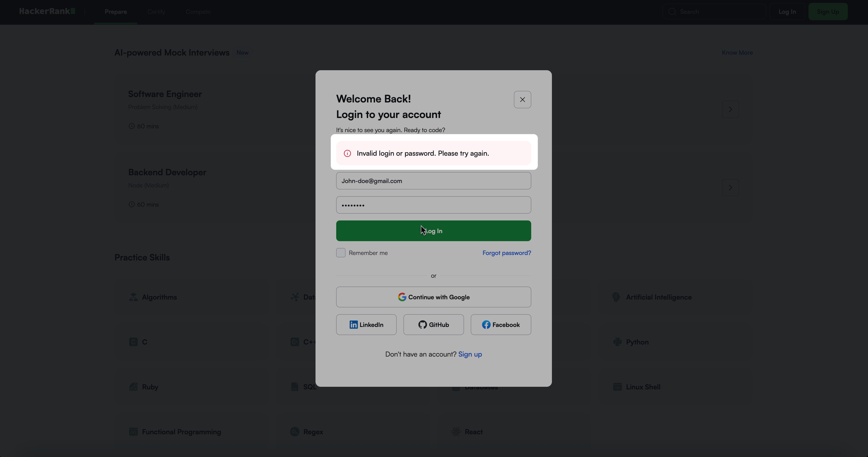
Task: Select the Linux Shell skill label
Action: point(643,387)
